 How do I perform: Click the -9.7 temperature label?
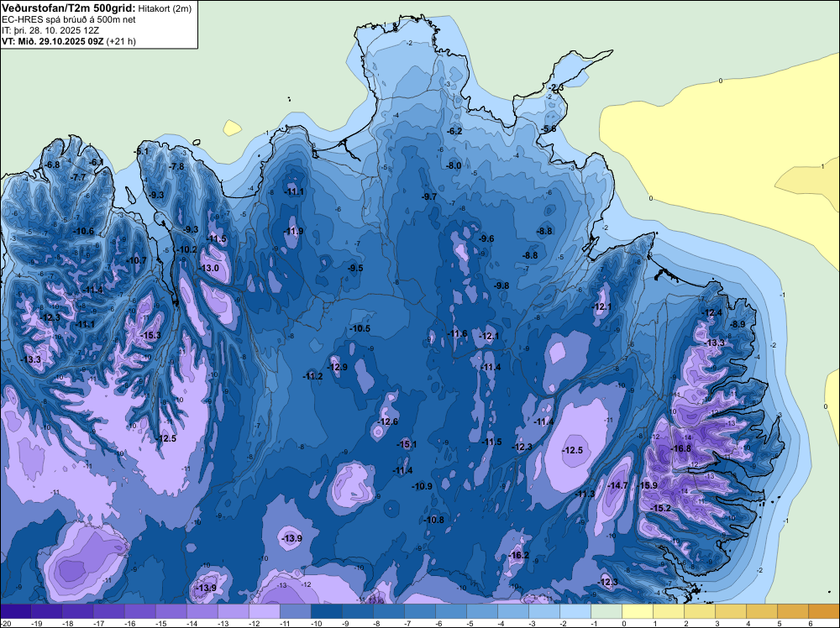click(x=429, y=196)
